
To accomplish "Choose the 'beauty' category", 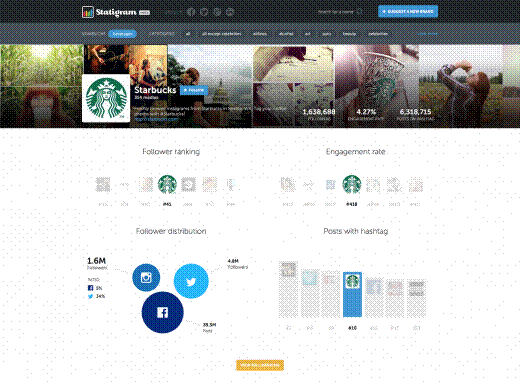I will pos(349,34).
